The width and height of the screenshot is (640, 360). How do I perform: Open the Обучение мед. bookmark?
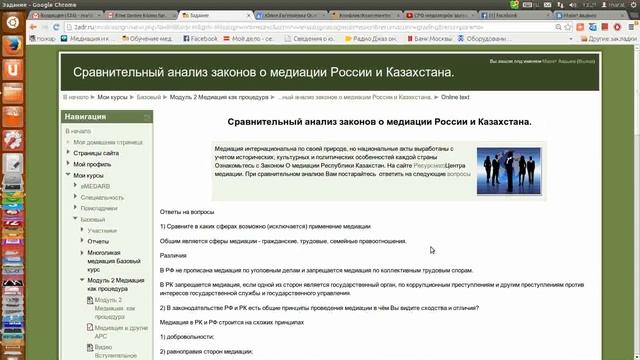[147, 39]
